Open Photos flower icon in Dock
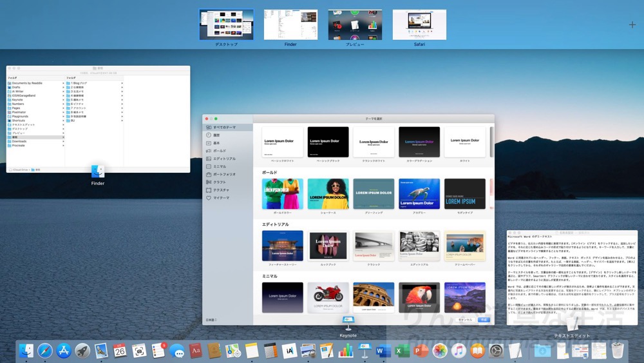Viewport: 644px width, 363px height. coord(440,351)
